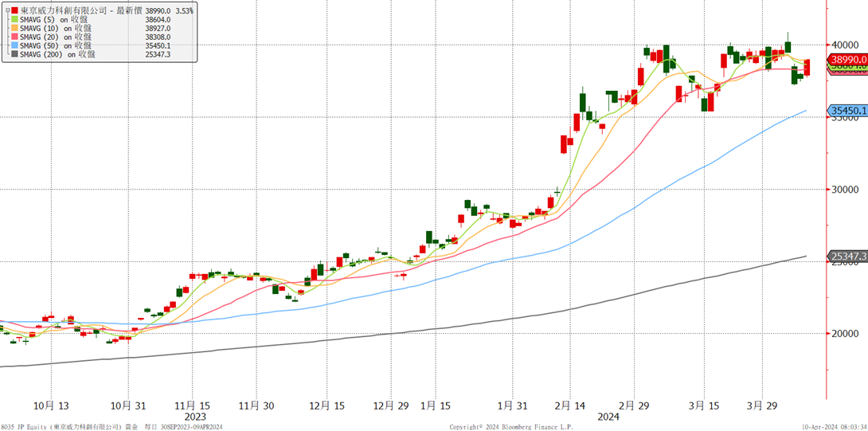The height and width of the screenshot is (431, 868).
Task: Click orange SMAVG (10) color swatch
Action: (14, 28)
